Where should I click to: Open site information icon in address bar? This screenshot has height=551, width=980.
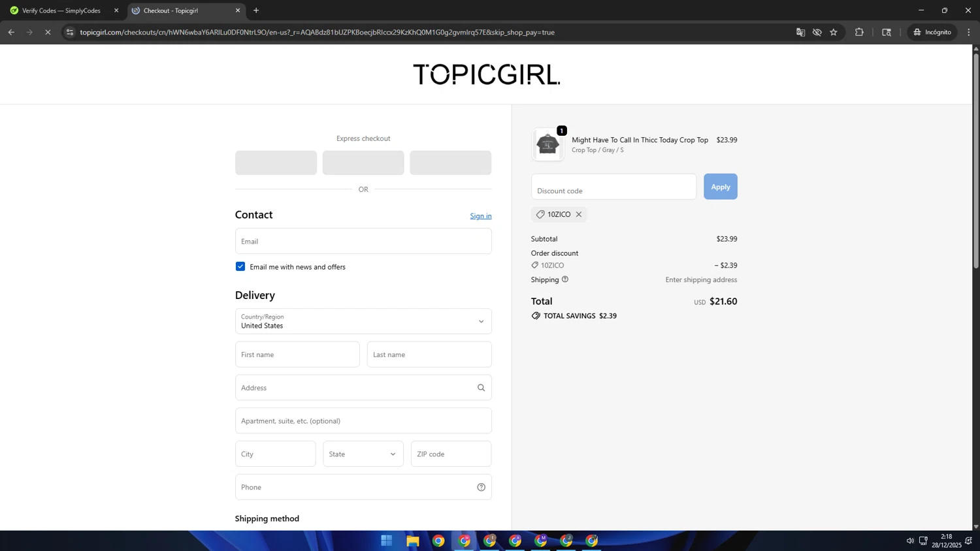(x=70, y=32)
